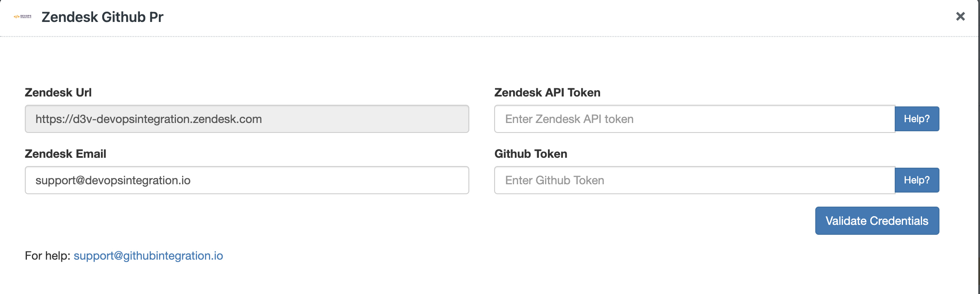This screenshot has width=980, height=294.
Task: Click the Zendesk Github Pr title text
Action: [102, 17]
